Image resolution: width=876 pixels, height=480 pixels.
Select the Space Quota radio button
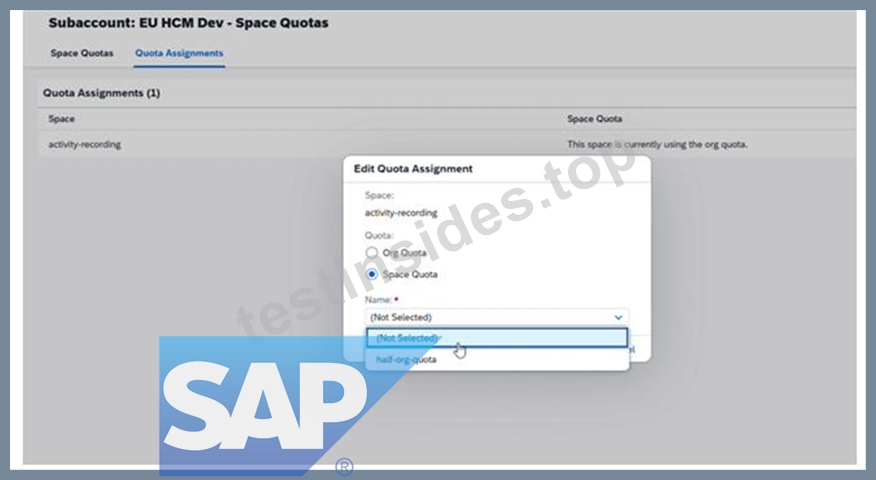pos(372,274)
